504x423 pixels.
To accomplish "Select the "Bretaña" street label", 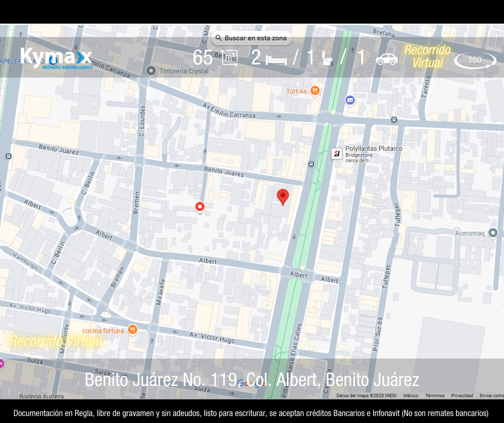I will [x=384, y=33].
